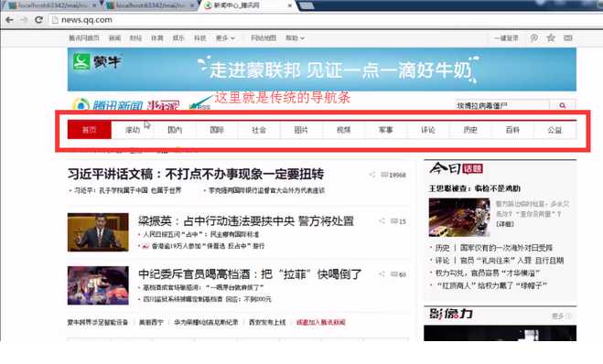This screenshot has width=603, height=364.
Task: Select 首页 in the navigation bar
Action: click(90, 130)
